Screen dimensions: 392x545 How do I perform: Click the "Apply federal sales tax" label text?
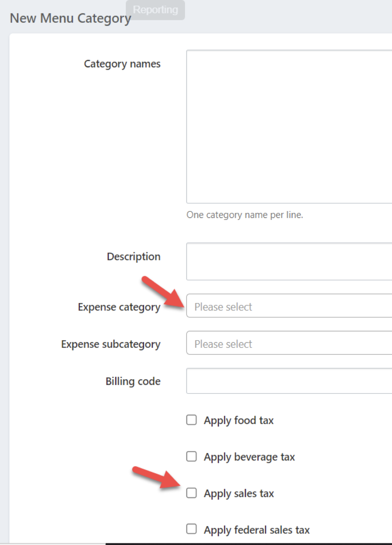(257, 530)
